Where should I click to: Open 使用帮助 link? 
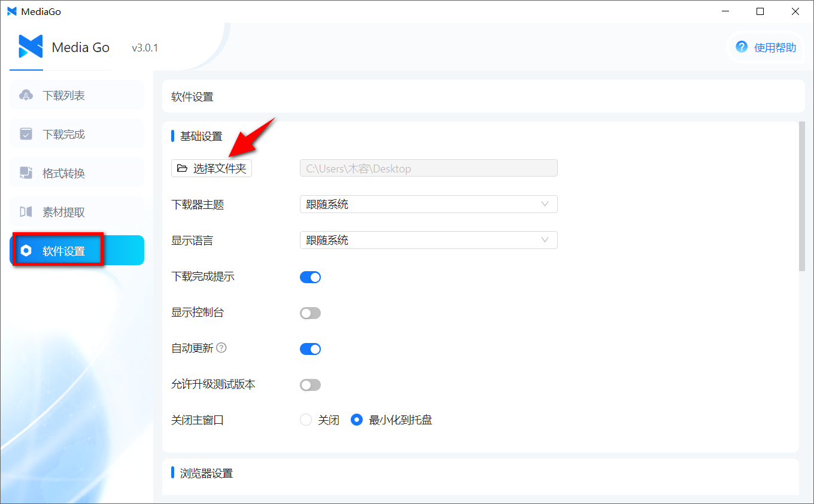766,47
